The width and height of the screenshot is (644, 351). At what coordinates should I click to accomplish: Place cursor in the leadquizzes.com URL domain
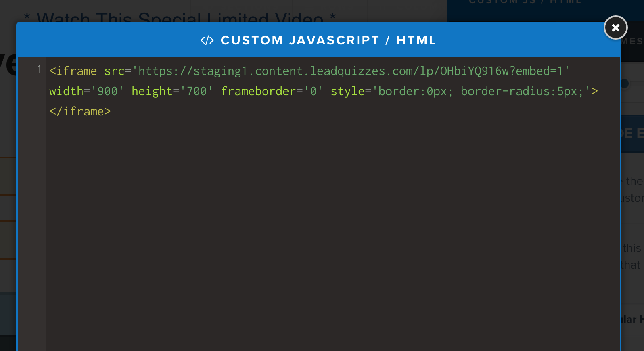point(347,71)
